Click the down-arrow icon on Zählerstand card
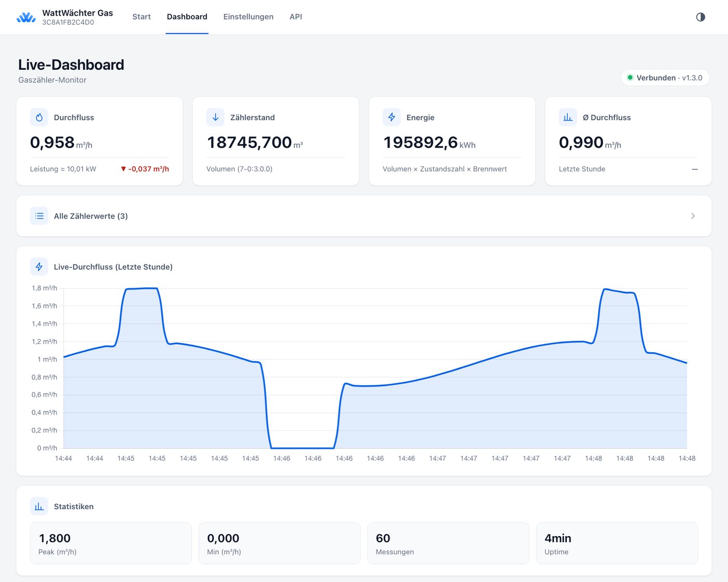The width and height of the screenshot is (728, 582). point(215,118)
